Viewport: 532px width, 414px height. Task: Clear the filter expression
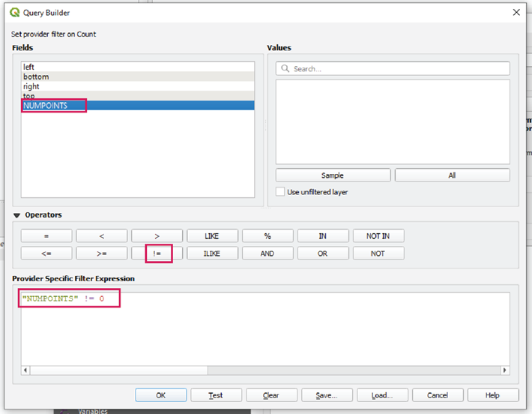pyautogui.click(x=271, y=395)
